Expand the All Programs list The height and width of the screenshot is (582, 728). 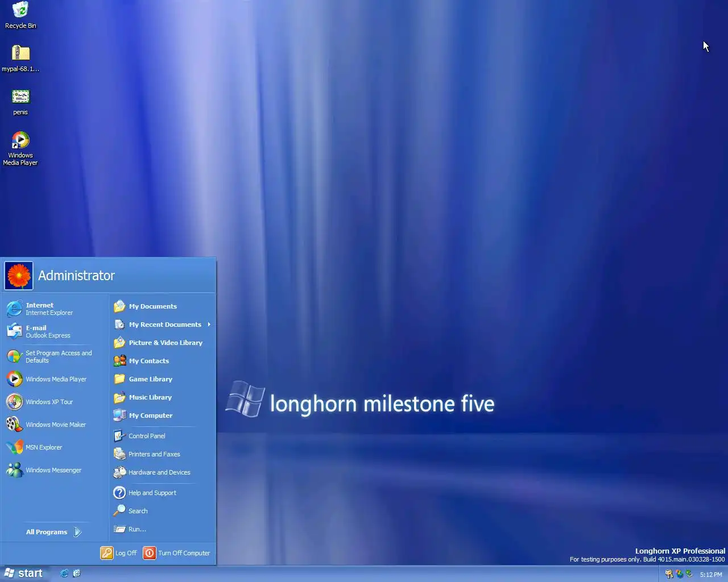tap(55, 532)
